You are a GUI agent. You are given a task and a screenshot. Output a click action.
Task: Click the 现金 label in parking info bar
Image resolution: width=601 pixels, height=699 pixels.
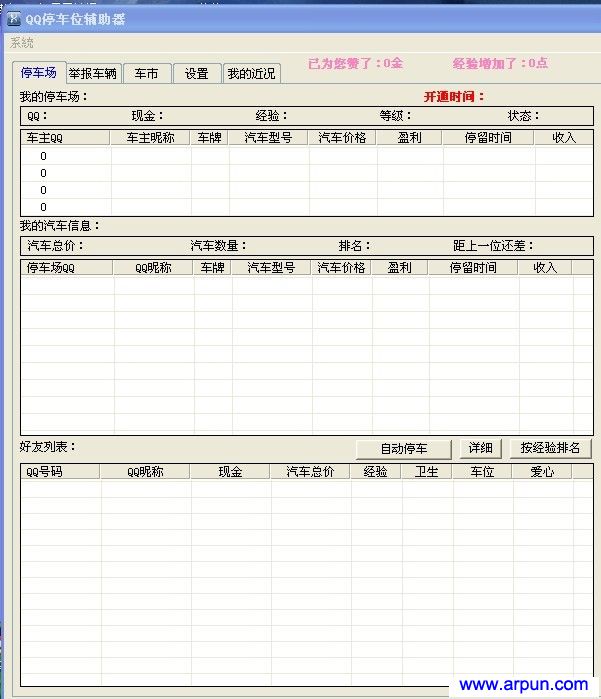147,116
